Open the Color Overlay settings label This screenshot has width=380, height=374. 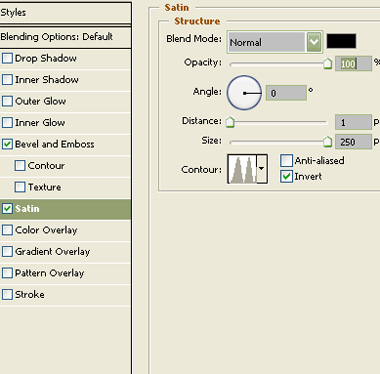point(46,230)
